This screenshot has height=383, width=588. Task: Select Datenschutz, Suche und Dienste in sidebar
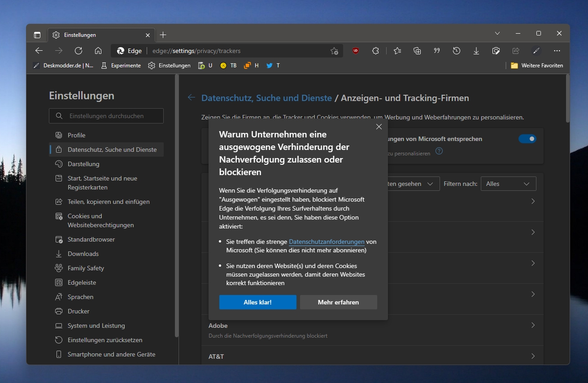pos(106,150)
